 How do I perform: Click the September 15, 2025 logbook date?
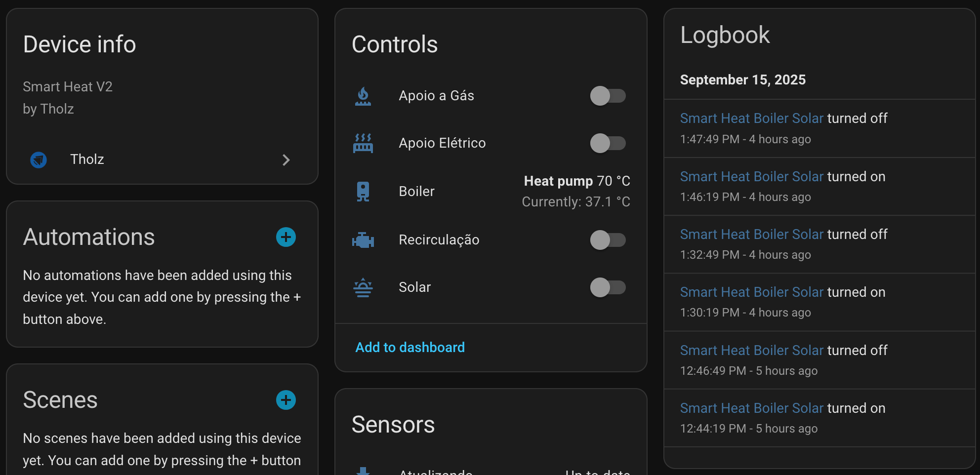click(742, 79)
